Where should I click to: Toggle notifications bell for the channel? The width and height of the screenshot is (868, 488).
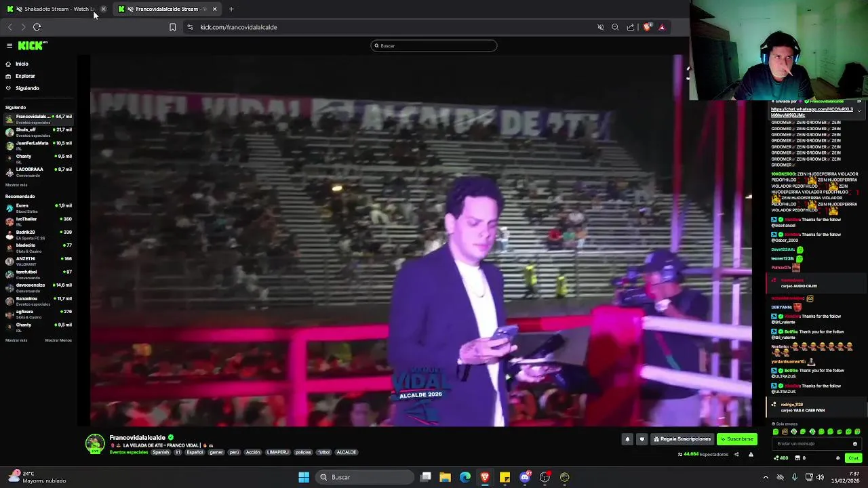click(627, 439)
